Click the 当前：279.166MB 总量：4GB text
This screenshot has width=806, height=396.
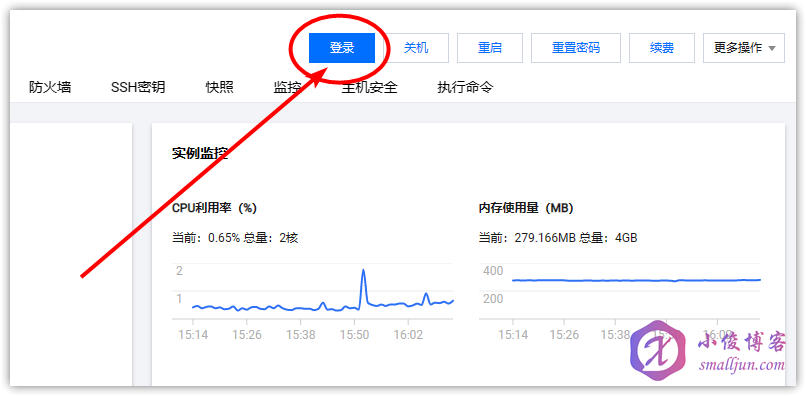[x=558, y=238]
